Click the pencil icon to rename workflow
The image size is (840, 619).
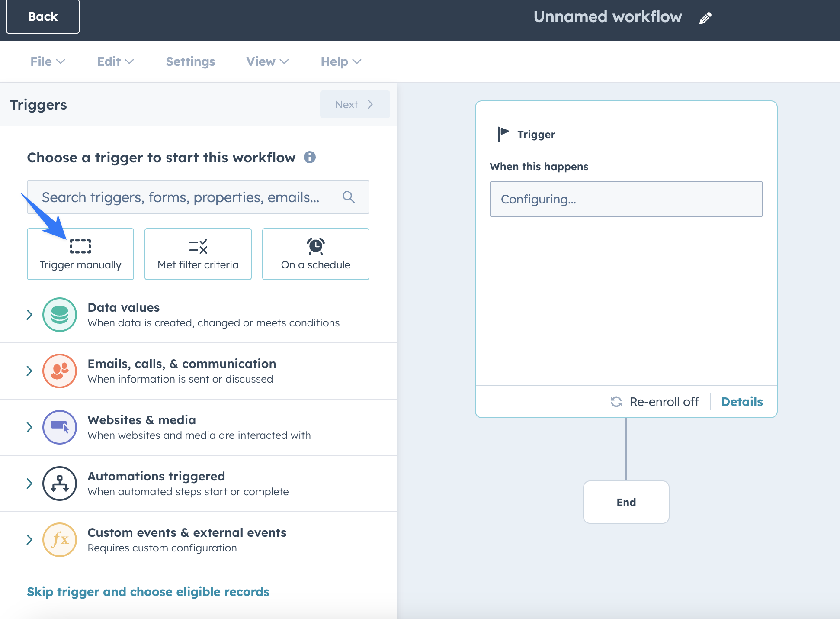(705, 18)
